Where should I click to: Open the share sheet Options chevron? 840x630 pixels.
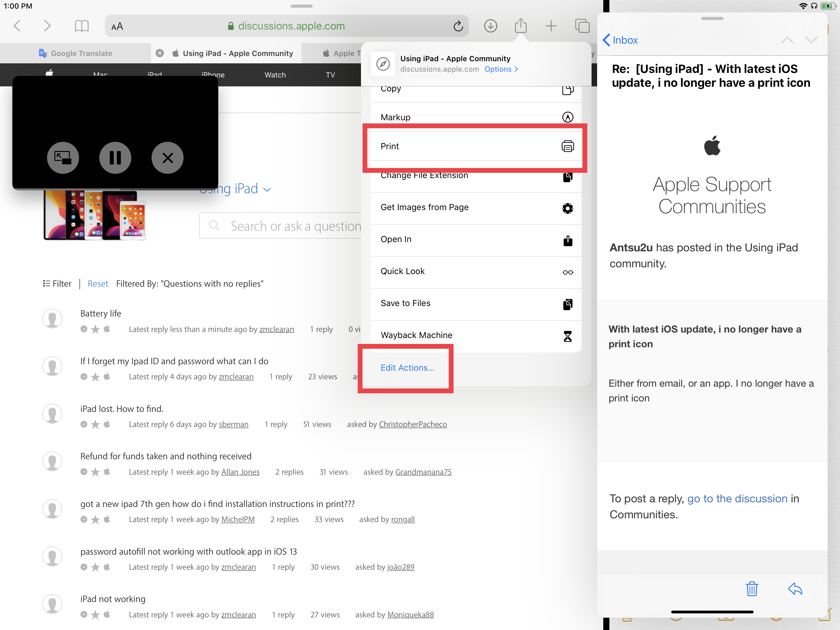(501, 69)
